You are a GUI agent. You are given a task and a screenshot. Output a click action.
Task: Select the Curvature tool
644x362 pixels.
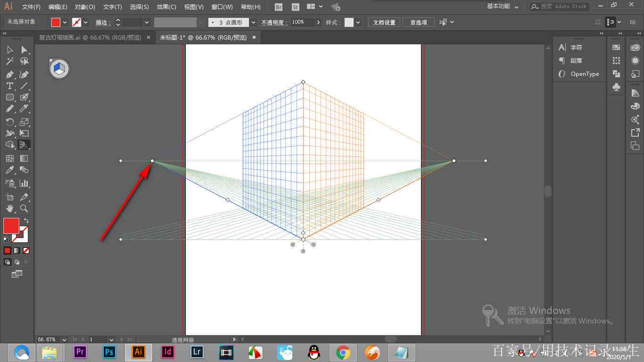point(24,74)
